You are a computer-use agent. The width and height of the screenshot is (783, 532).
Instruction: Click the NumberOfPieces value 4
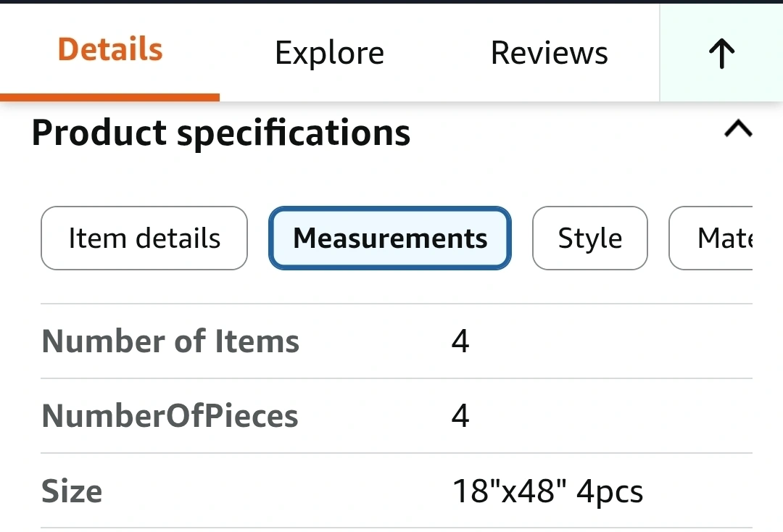coord(460,416)
